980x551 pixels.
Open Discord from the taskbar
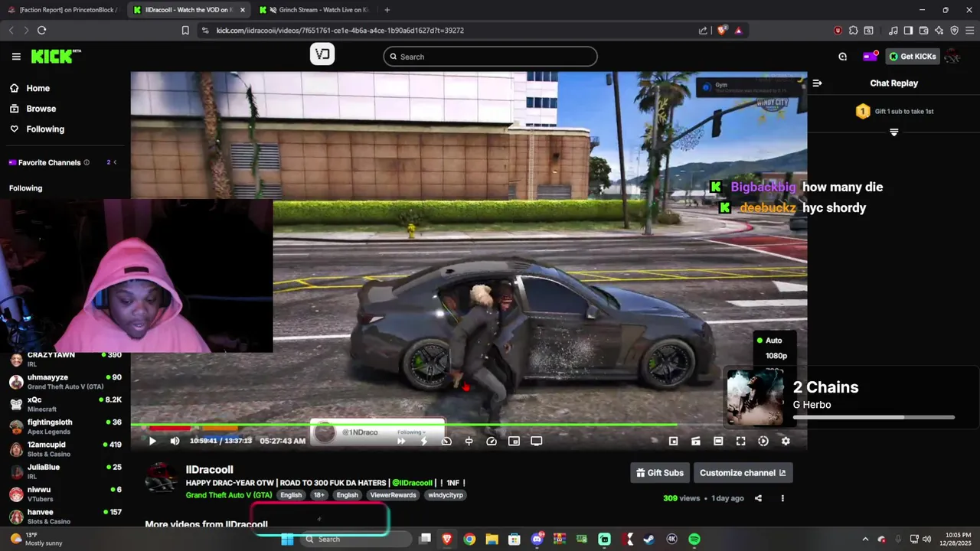pos(537,539)
